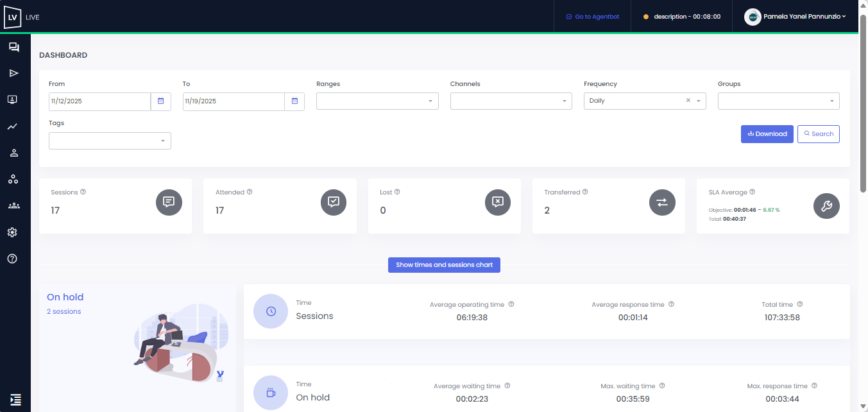This screenshot has height=412, width=868.
Task: Click the Sessions info tooltip icon
Action: pos(83,192)
